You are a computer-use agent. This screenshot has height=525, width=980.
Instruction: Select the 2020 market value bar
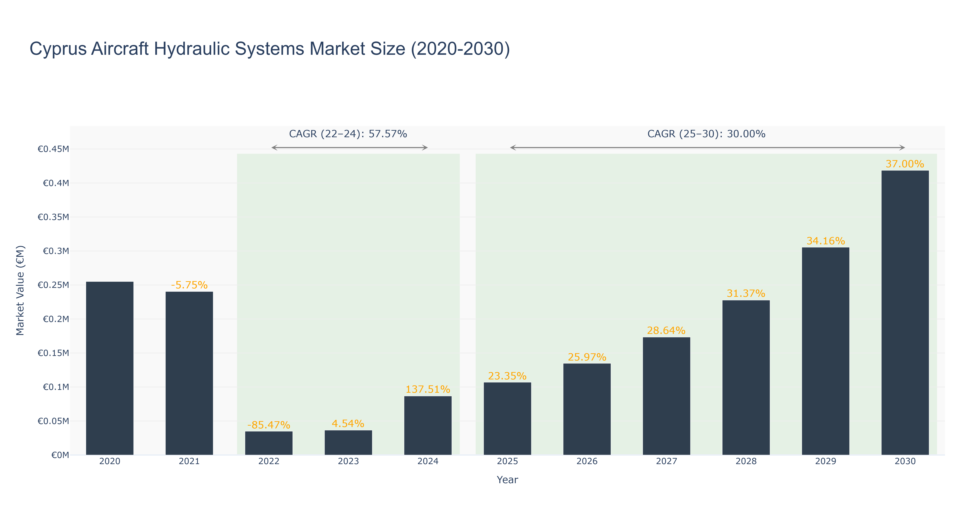tap(110, 368)
